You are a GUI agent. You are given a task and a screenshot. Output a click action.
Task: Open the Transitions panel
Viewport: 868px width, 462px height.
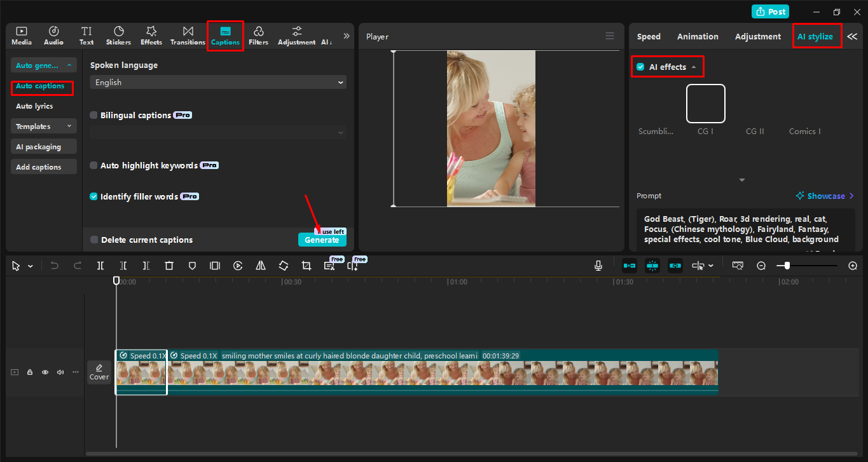coord(188,36)
